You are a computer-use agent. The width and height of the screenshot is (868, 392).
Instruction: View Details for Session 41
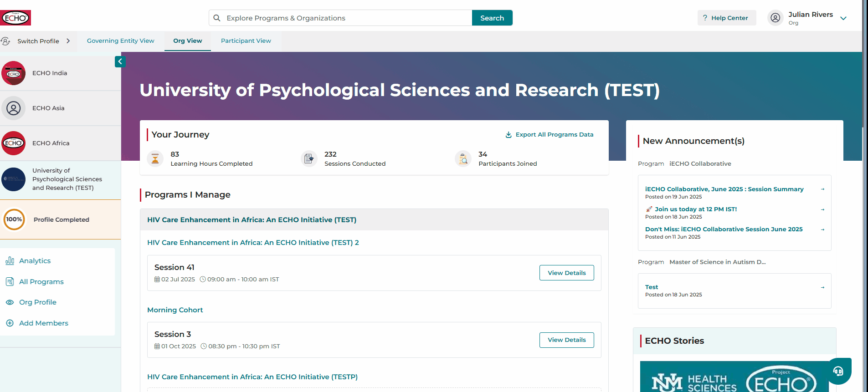566,273
